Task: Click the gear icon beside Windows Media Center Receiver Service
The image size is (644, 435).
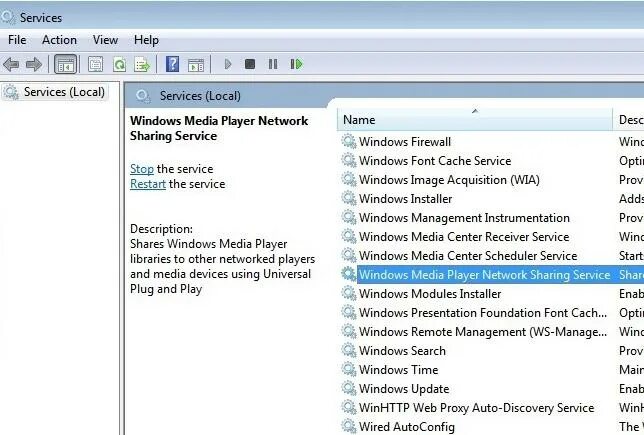Action: tap(349, 236)
